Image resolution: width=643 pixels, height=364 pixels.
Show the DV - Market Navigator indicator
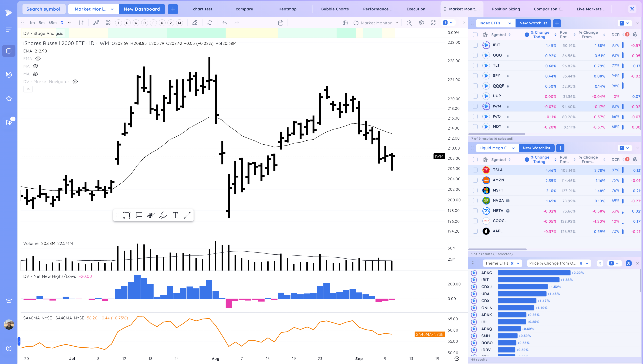click(75, 81)
